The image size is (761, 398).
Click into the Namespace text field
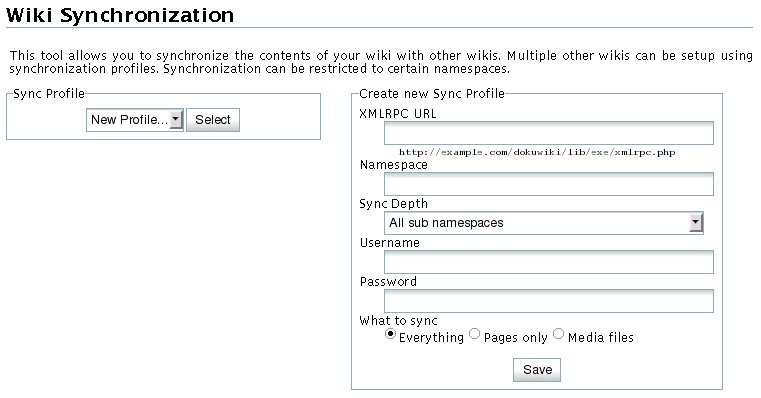[x=548, y=184]
